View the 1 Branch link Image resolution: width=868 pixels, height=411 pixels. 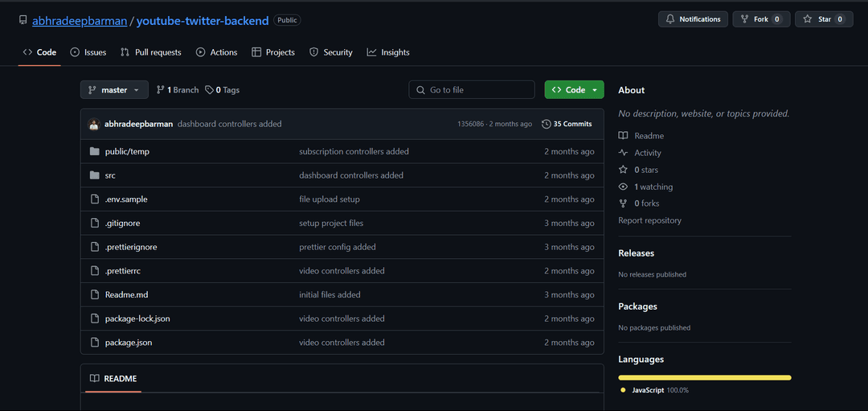pos(177,90)
